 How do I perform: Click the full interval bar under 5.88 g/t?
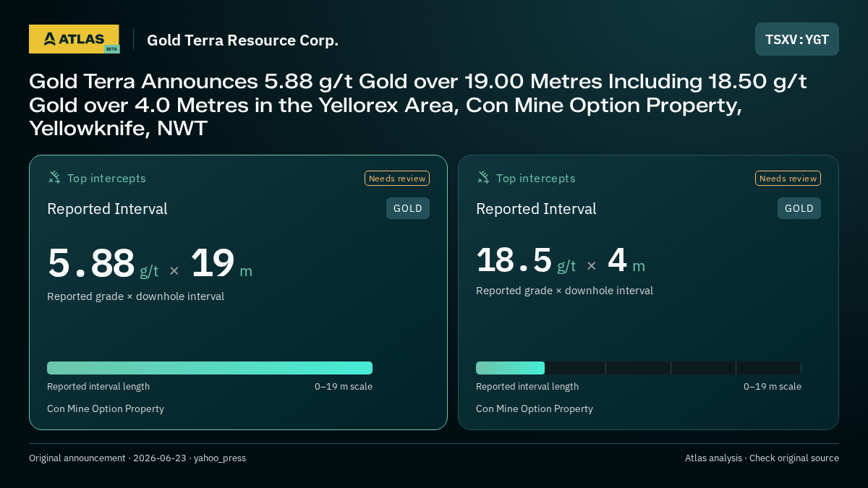(210, 368)
